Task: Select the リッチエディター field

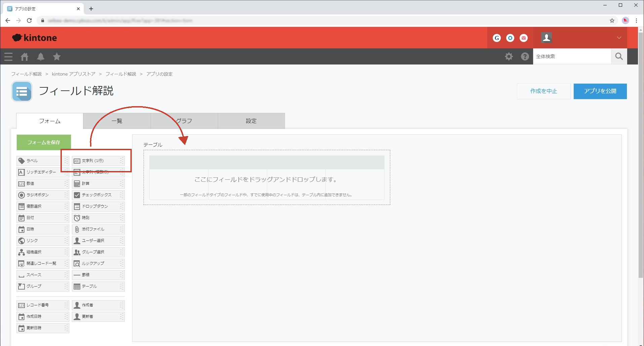Action: (x=43, y=172)
